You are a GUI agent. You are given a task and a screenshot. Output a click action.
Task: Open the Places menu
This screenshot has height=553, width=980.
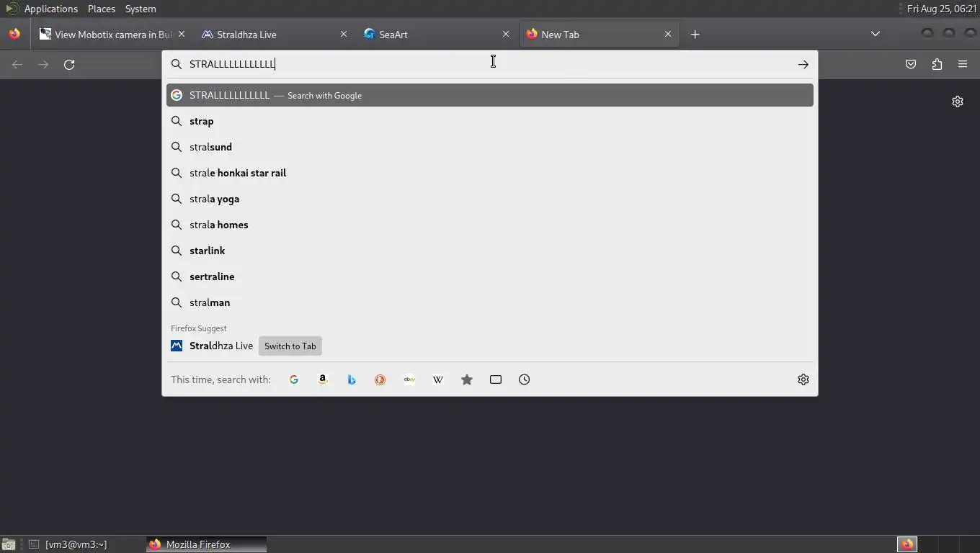click(x=102, y=9)
